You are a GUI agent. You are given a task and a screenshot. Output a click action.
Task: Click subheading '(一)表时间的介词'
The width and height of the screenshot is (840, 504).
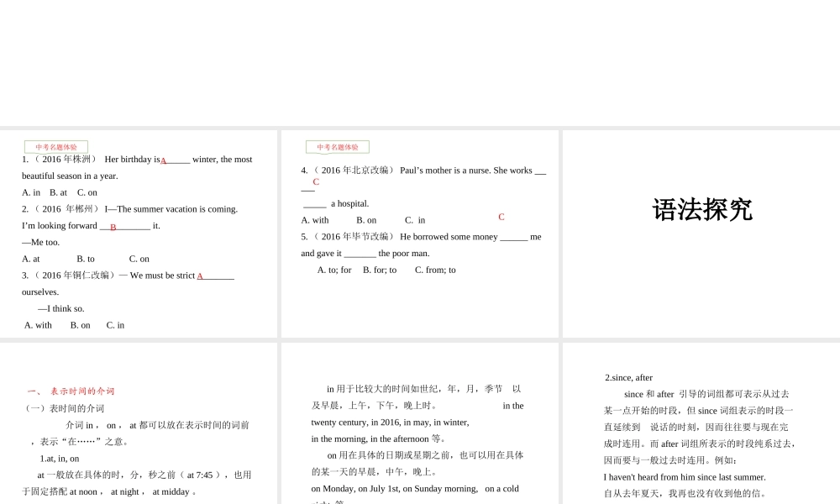click(x=64, y=408)
